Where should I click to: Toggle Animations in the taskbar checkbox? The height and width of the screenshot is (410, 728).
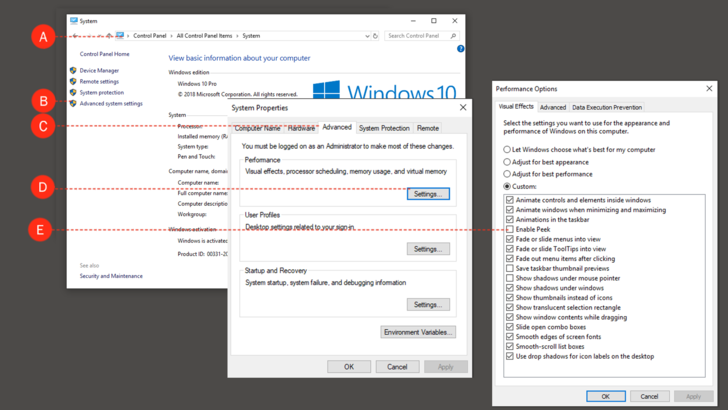click(x=510, y=220)
